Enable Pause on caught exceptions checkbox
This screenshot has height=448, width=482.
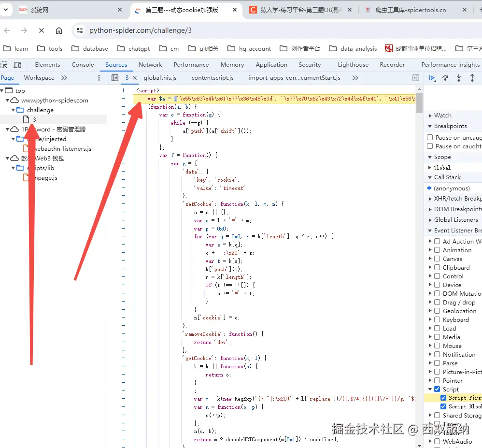[430, 146]
